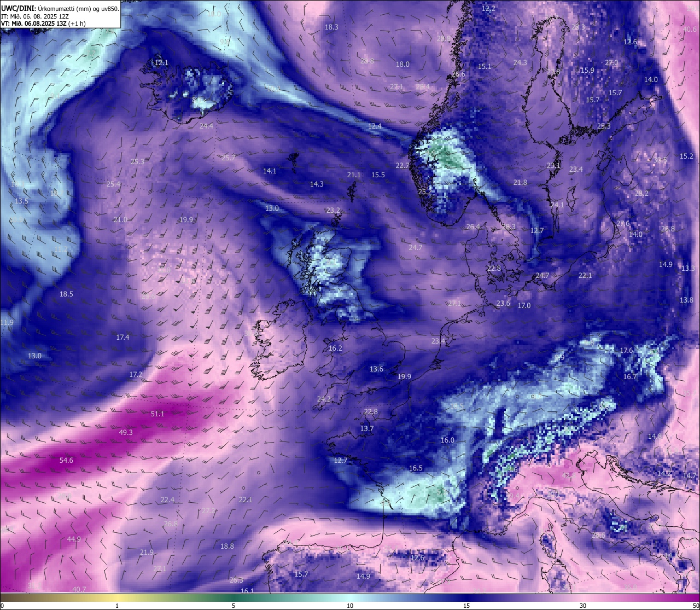700x610 pixels.
Task: Click the 17.6 value on the map
Action: coord(626,350)
